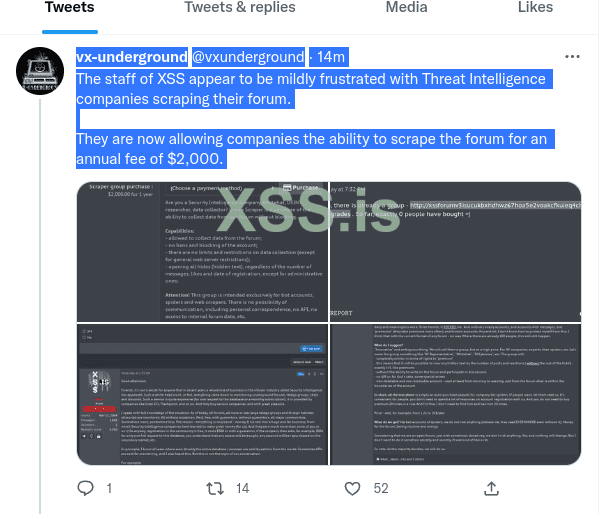Switch to Tweets & replies tab

point(240,7)
